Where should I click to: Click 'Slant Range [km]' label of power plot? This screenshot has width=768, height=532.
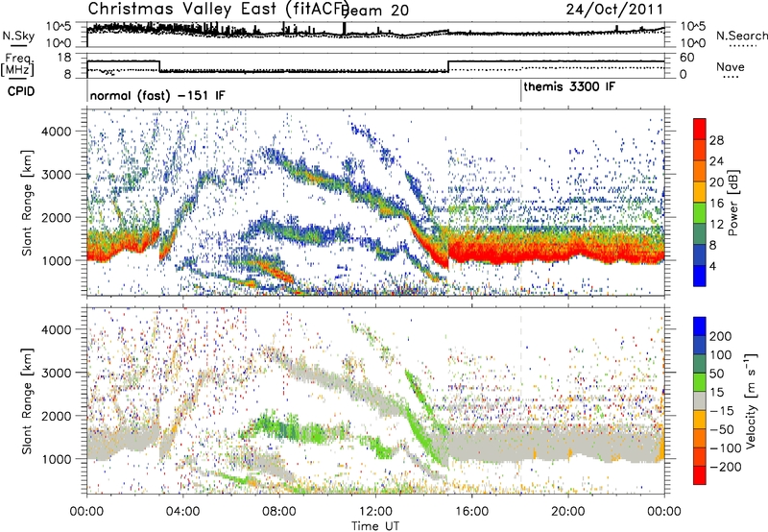point(27,203)
